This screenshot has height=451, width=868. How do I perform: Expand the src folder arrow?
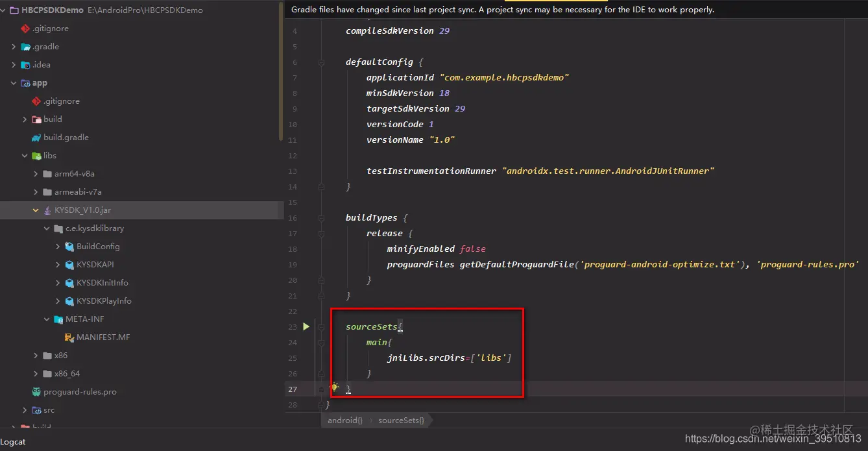25,410
